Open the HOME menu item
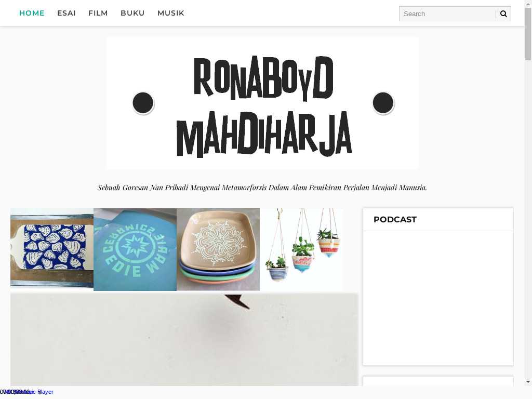Screen dimensions: 532x399 32,13
